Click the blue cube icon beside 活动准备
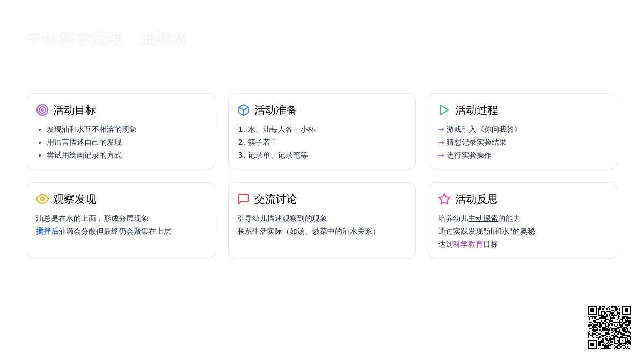 click(244, 110)
